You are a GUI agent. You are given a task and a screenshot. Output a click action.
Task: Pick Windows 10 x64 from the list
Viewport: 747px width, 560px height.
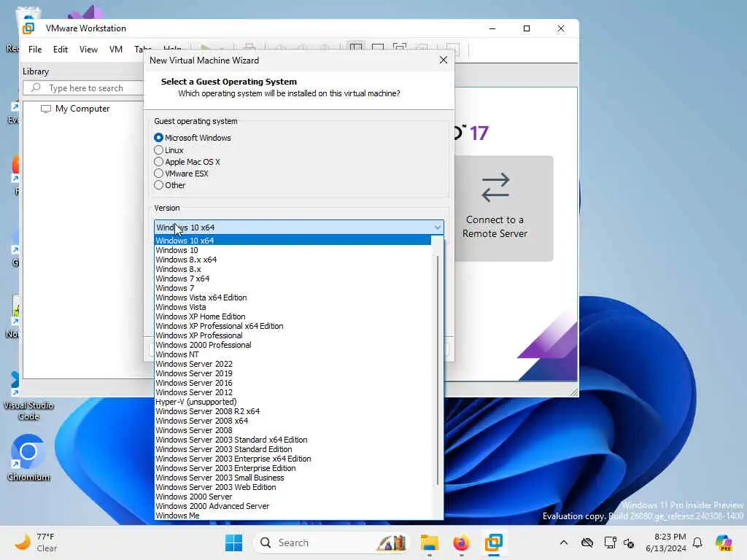(293, 241)
